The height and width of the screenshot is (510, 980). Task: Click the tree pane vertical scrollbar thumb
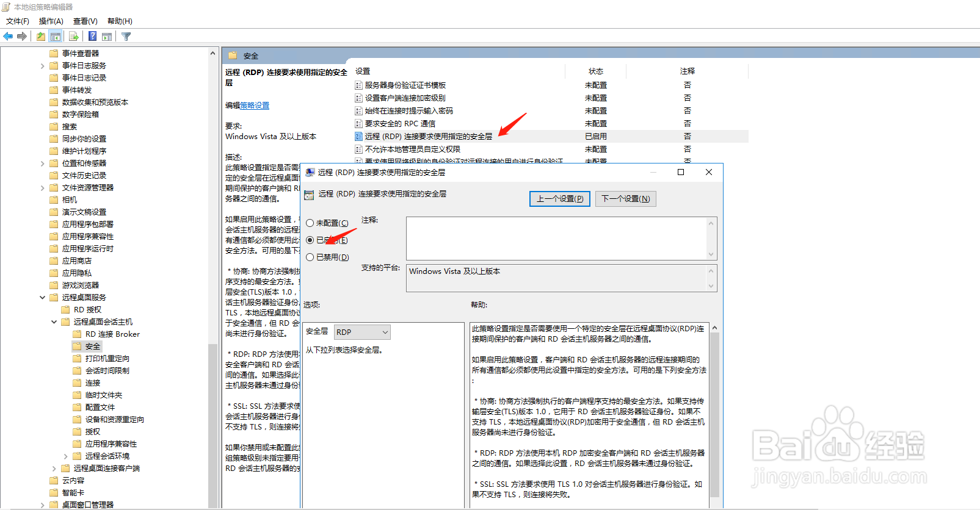tap(212, 425)
